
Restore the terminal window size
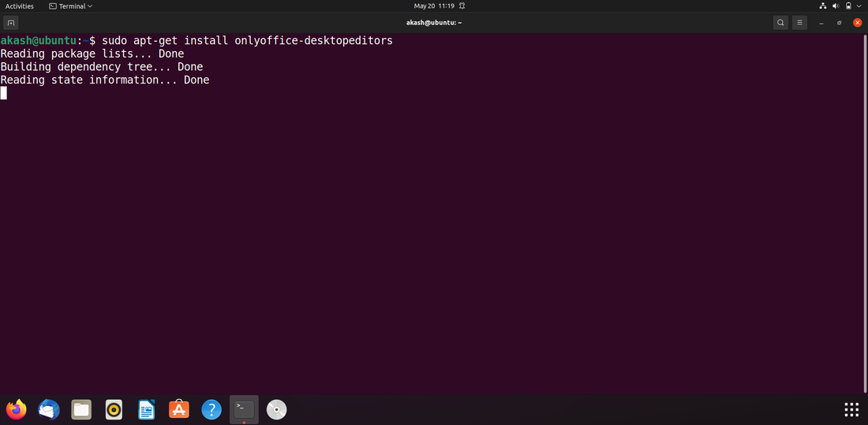(x=840, y=23)
